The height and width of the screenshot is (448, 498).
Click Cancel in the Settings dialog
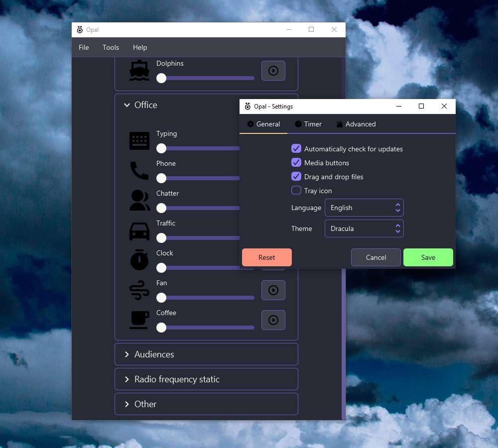pyautogui.click(x=375, y=257)
